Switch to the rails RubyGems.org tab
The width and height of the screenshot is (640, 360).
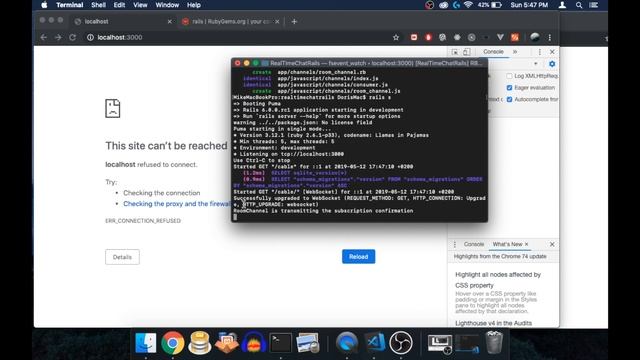tap(231, 21)
